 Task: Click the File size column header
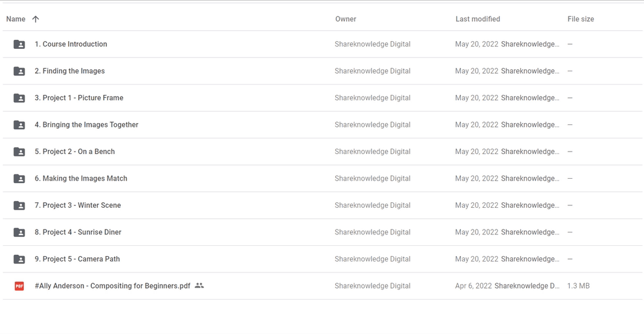(x=581, y=19)
